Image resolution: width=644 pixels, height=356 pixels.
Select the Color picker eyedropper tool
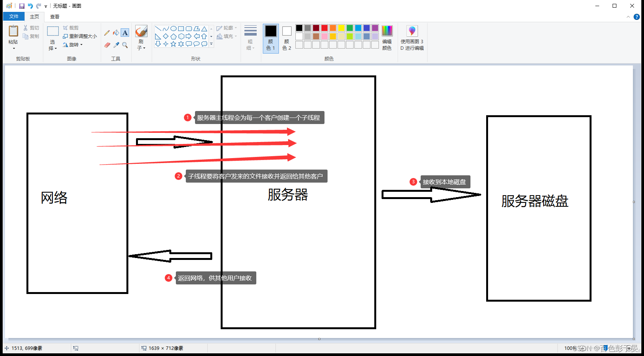pyautogui.click(x=116, y=45)
